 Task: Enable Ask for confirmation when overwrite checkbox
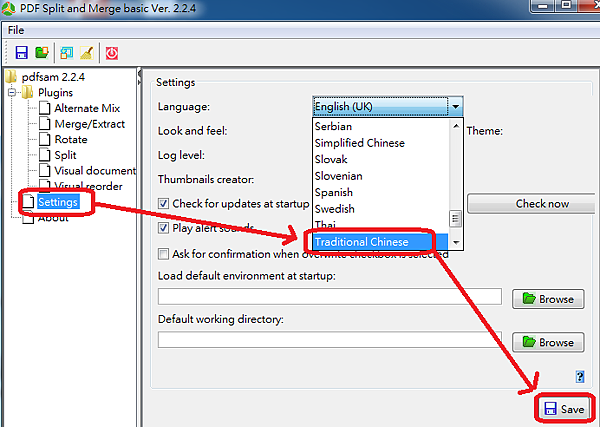163,254
